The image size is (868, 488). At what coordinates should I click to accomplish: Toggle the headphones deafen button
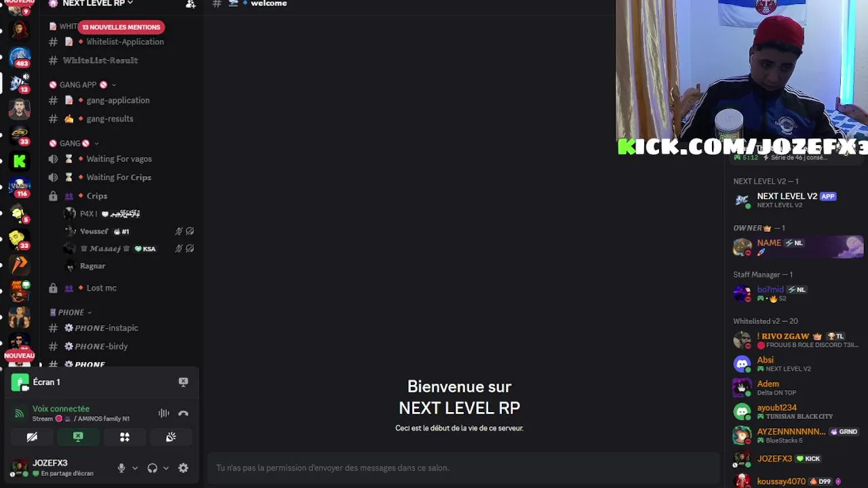pos(152,468)
